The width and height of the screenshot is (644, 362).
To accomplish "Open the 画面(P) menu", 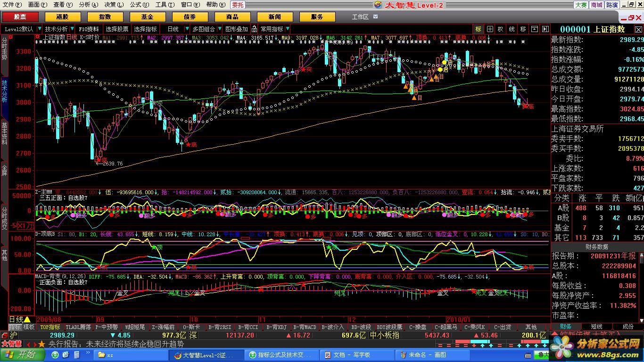I will 38,5.
